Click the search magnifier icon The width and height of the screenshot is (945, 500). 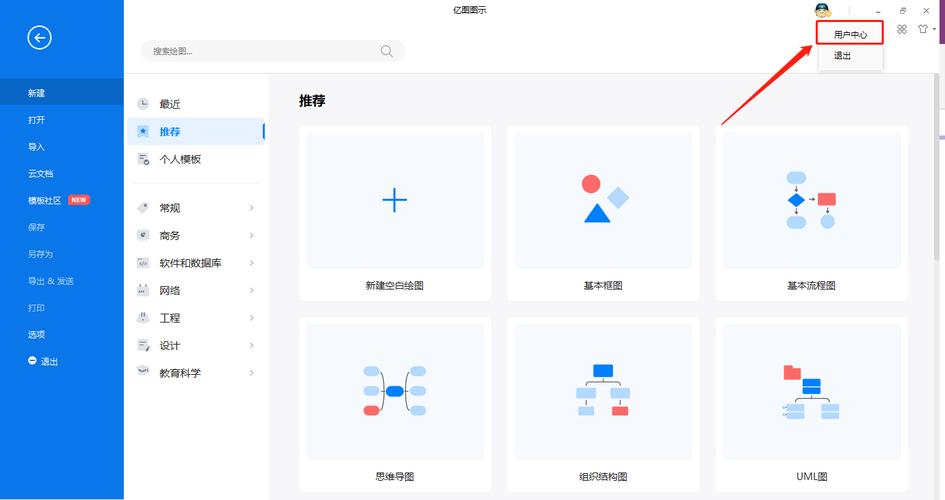[x=386, y=51]
